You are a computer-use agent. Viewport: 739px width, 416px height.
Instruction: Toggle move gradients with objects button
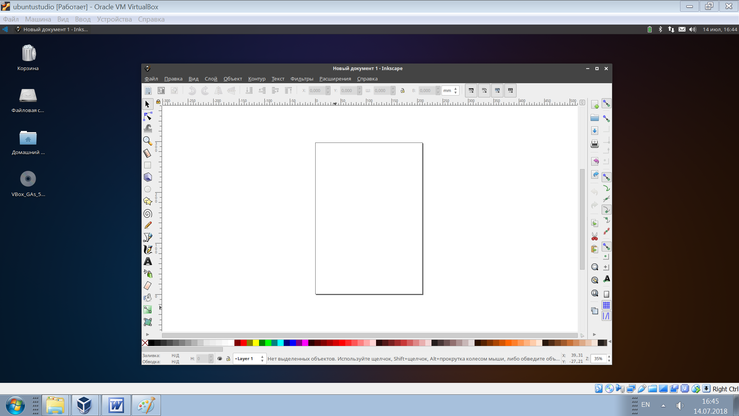[497, 90]
